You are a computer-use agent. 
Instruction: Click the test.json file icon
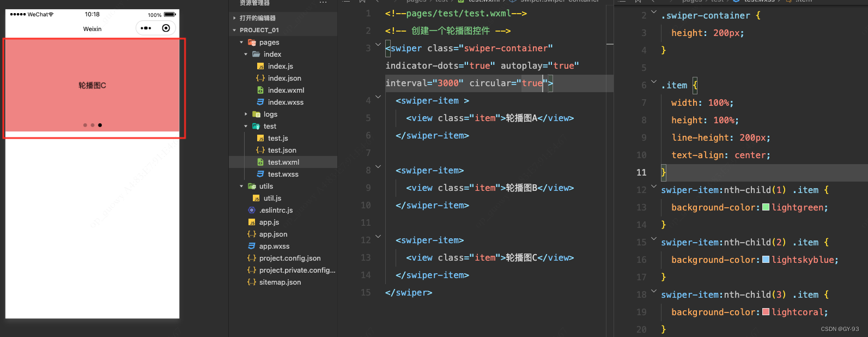(260, 150)
